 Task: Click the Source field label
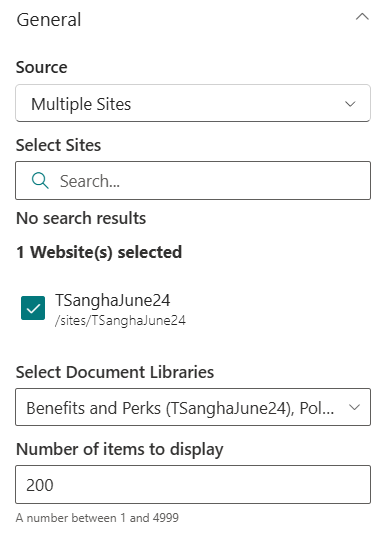click(41, 67)
